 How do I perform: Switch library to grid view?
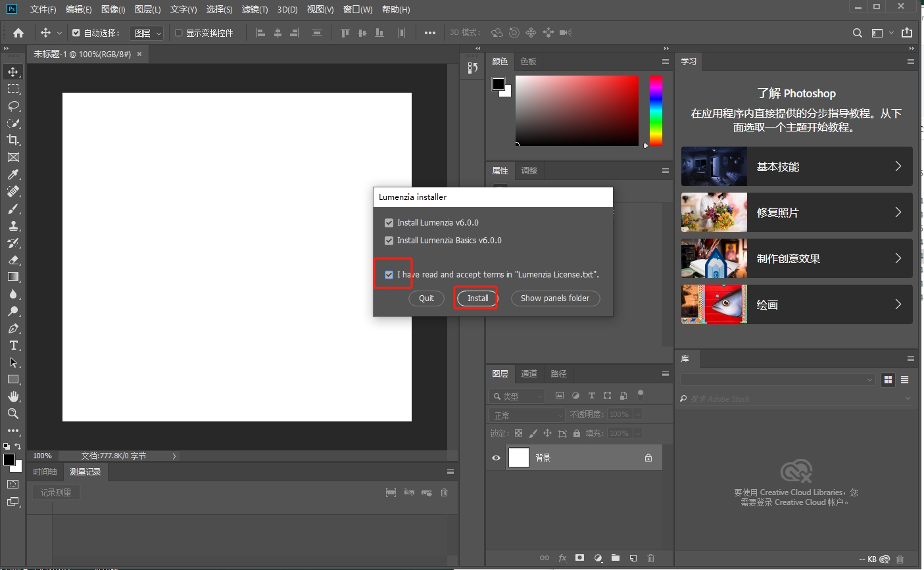click(x=888, y=379)
